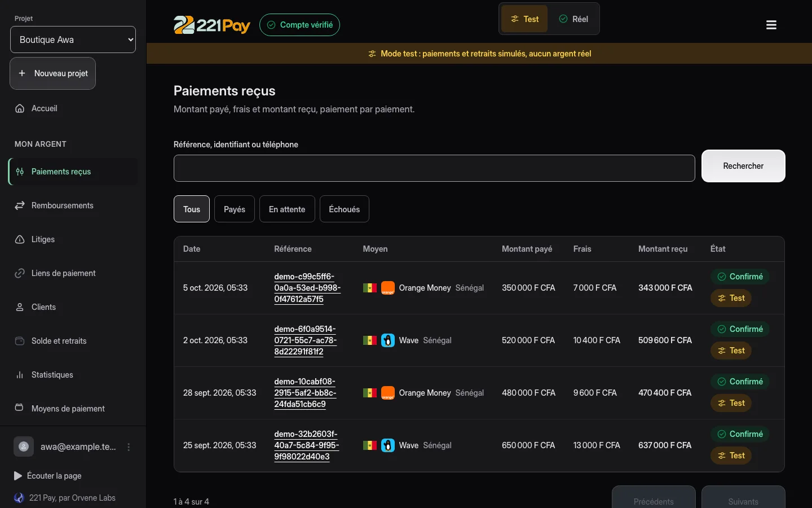The image size is (812, 508).
Task: Click the Remboursements arrows icon
Action: pos(20,205)
